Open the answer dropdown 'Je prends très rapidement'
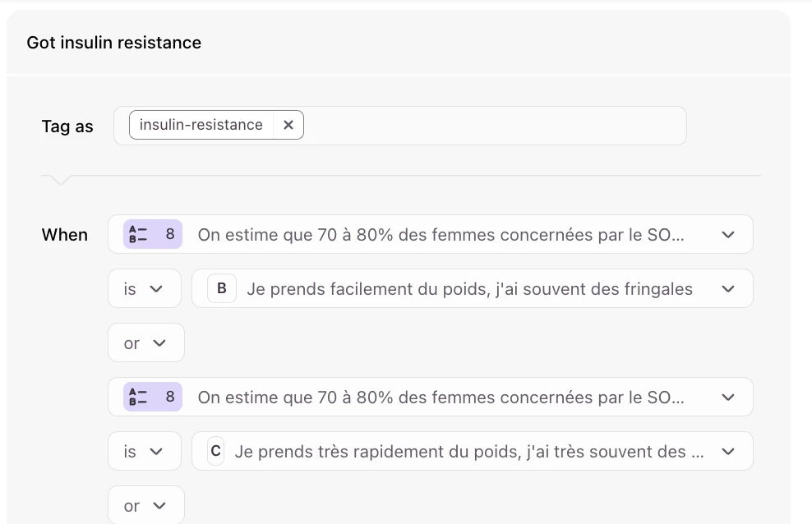 click(x=469, y=452)
